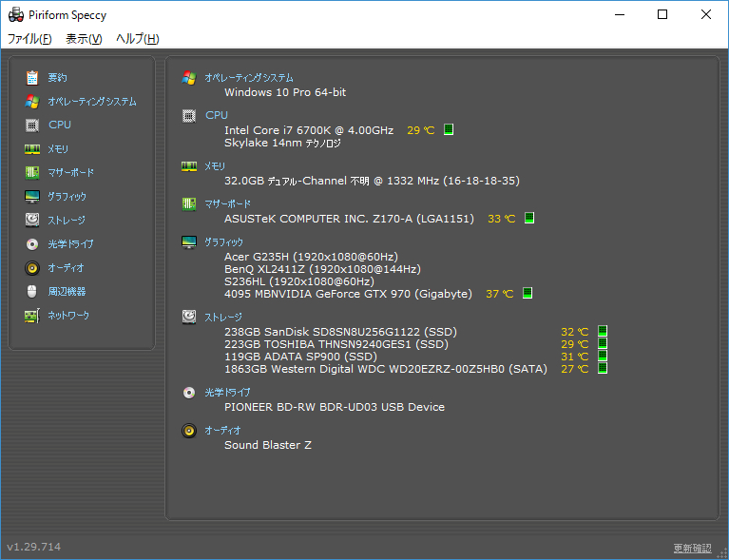Image resolution: width=729 pixels, height=560 pixels.
Task: Click the Windows flag icon in summary pane
Action: coord(189,78)
